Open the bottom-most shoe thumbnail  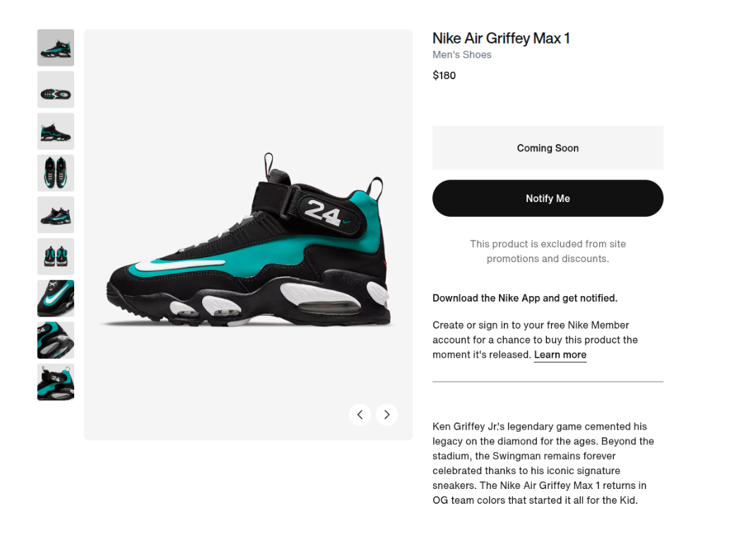(x=55, y=382)
